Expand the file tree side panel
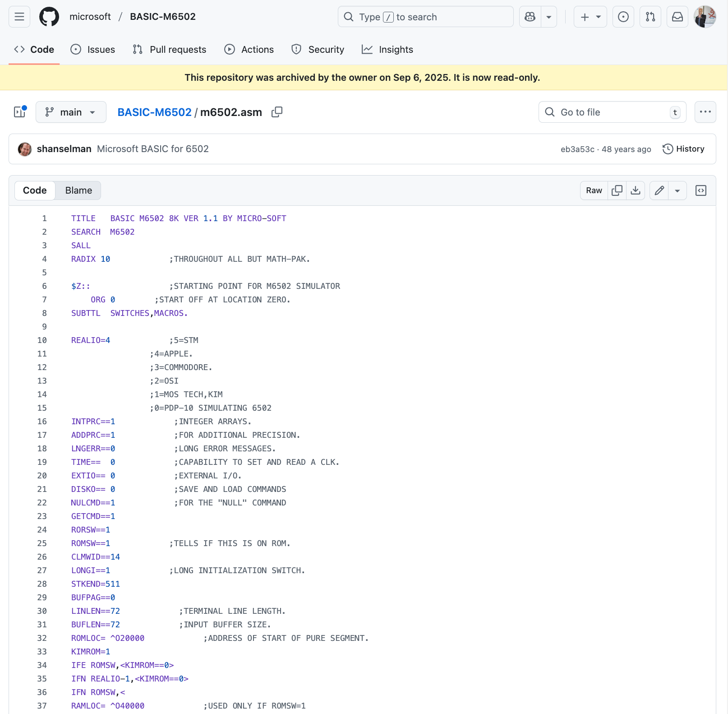This screenshot has height=714, width=728. pyautogui.click(x=20, y=112)
